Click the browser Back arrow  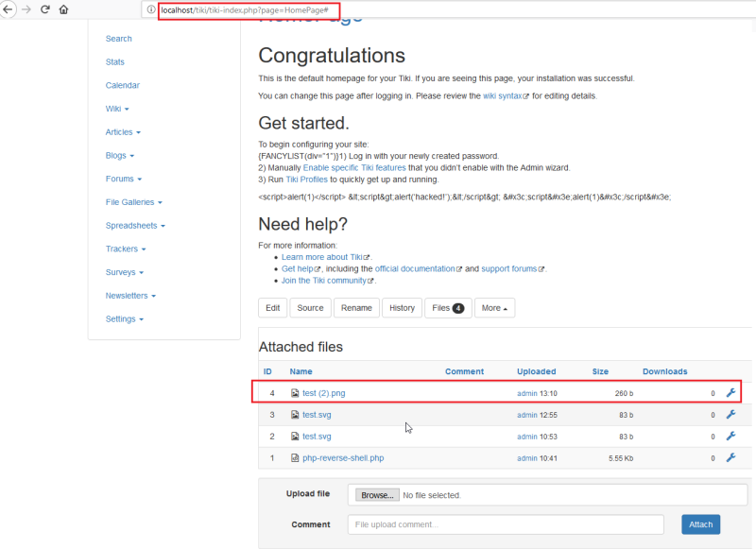tap(8, 9)
